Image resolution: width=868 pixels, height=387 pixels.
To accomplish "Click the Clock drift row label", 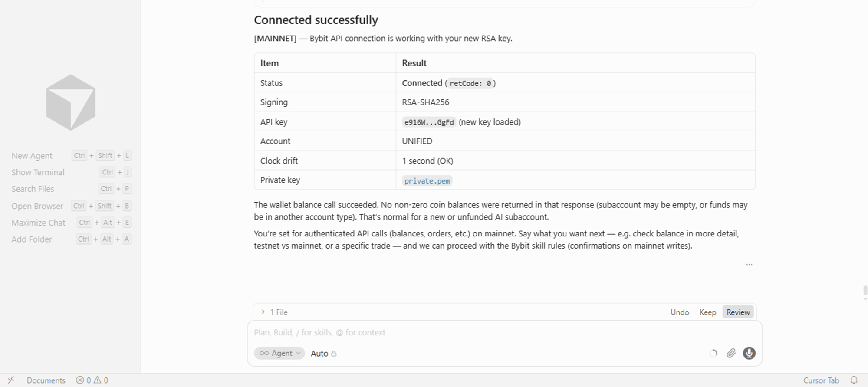I will click(279, 161).
